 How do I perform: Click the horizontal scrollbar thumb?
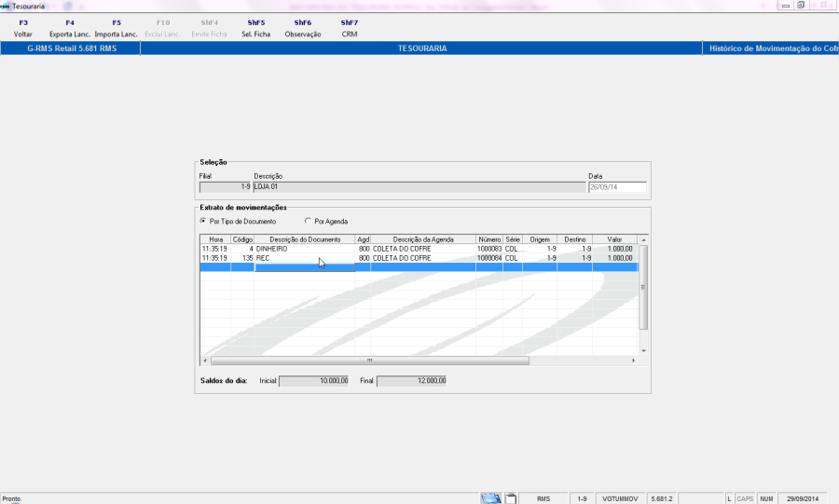click(x=370, y=361)
